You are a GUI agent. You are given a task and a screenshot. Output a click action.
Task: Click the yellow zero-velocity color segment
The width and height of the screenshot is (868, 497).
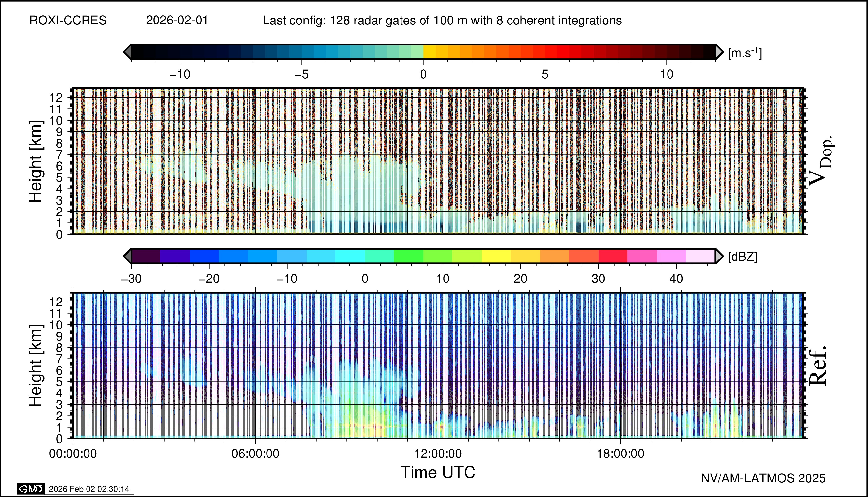(429, 52)
